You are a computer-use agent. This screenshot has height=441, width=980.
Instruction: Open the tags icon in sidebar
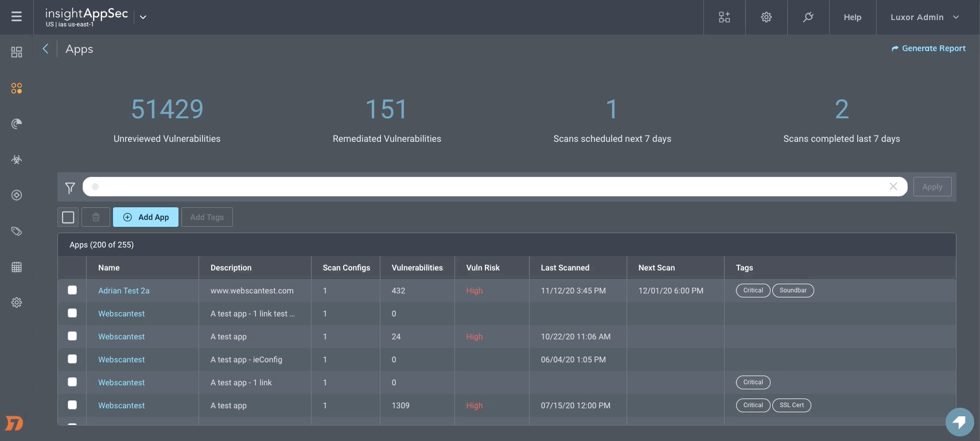[17, 231]
